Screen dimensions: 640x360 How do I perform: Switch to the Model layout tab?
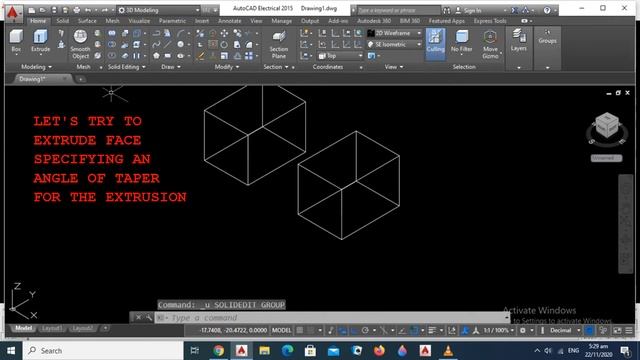(23, 328)
